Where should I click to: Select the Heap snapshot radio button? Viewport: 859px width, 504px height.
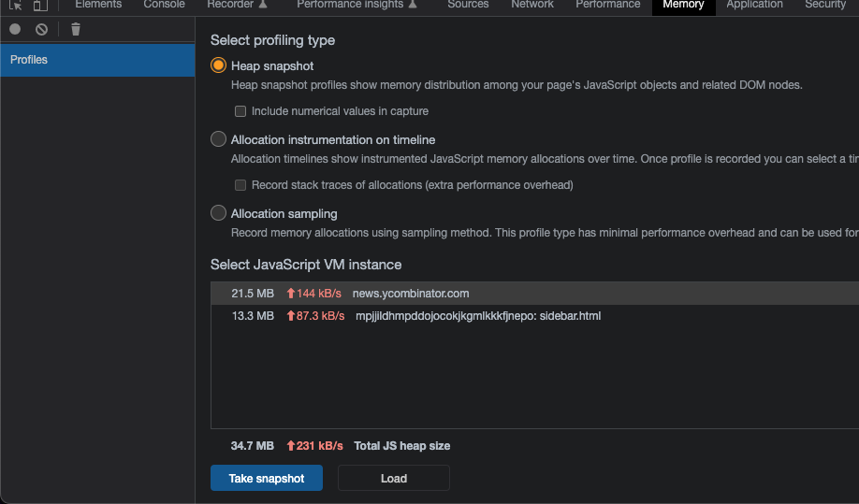click(218, 65)
